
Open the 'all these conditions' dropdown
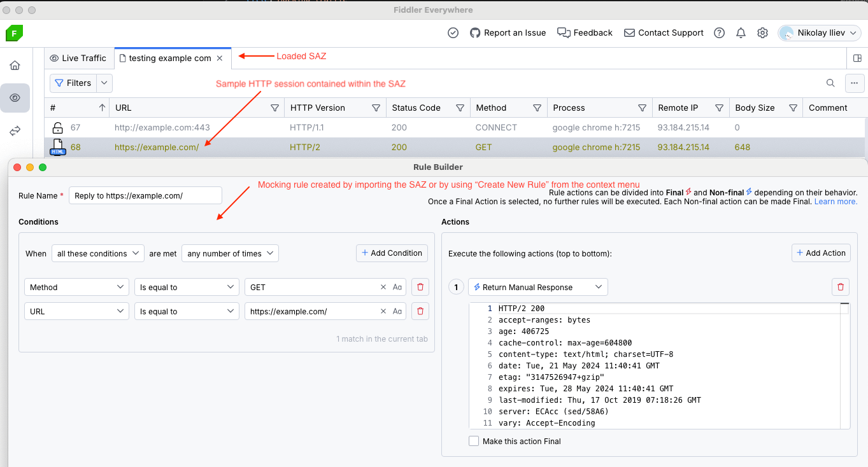[97, 253]
